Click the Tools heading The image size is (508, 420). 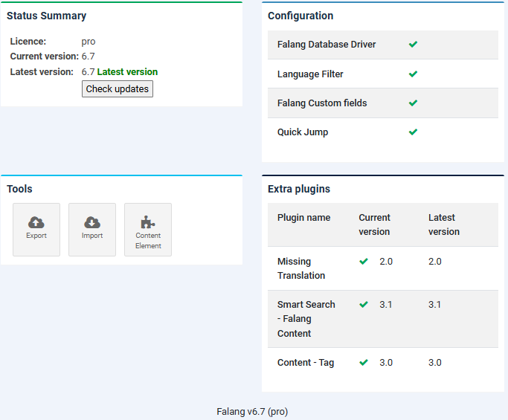[x=19, y=189]
